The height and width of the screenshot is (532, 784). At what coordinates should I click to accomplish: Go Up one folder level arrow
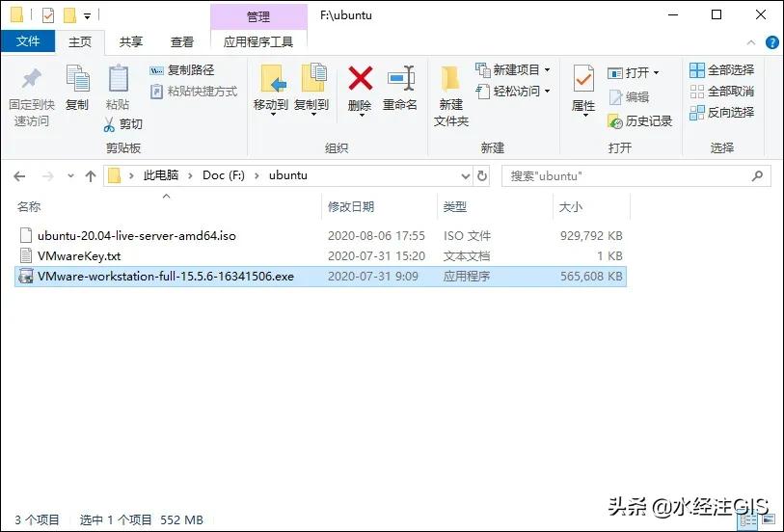[x=91, y=176]
